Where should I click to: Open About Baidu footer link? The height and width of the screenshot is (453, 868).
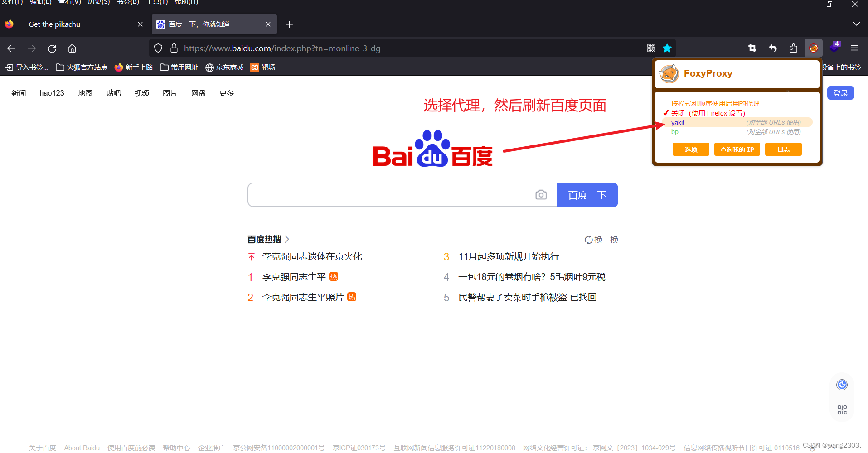tap(82, 448)
